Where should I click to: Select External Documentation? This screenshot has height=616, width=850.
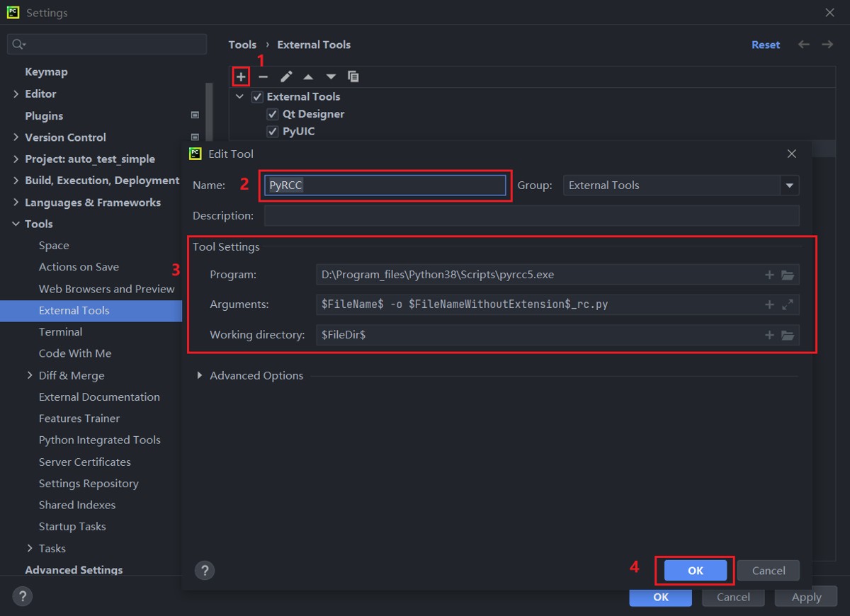click(99, 397)
